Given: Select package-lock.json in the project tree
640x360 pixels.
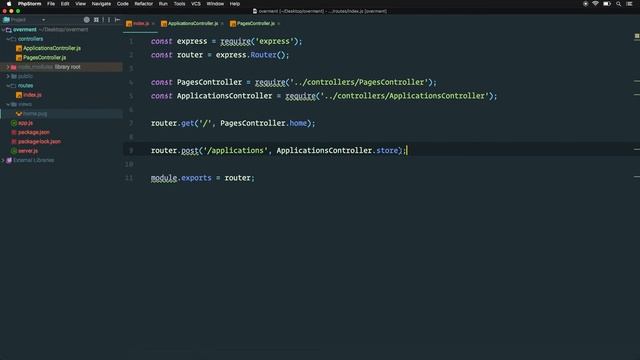Looking at the screenshot, I should 39,142.
